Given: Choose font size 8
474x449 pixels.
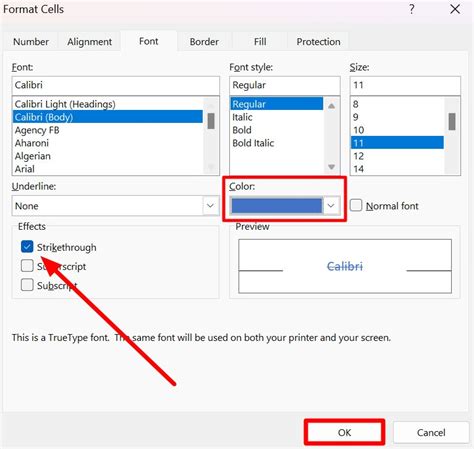Looking at the screenshot, I should pyautogui.click(x=397, y=104).
